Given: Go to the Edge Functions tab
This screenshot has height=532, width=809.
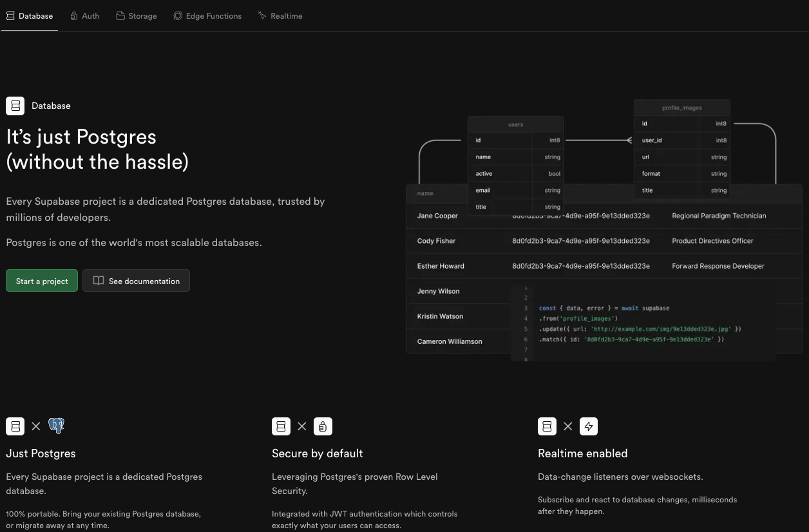Looking at the screenshot, I should 207,15.
